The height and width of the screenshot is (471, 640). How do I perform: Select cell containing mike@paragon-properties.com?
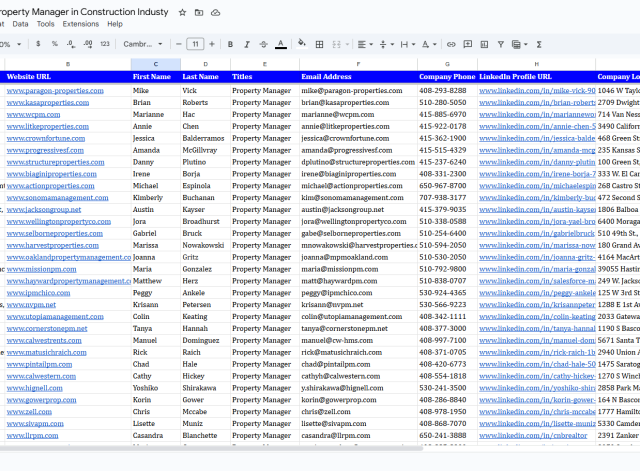[x=358, y=91]
